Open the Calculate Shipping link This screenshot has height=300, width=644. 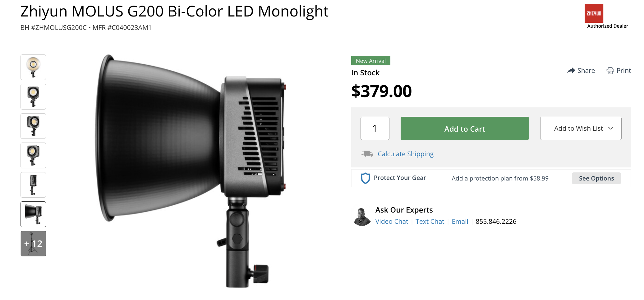pyautogui.click(x=405, y=154)
